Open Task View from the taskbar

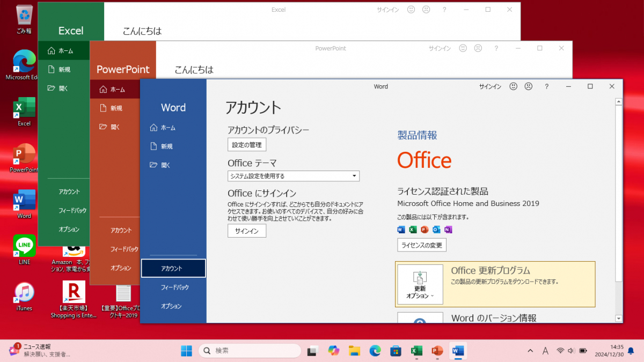click(312, 351)
